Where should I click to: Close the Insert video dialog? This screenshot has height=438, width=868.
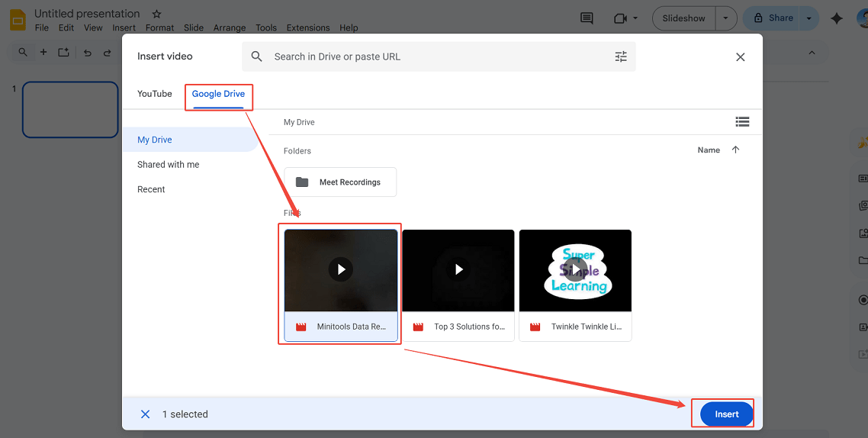pyautogui.click(x=740, y=57)
